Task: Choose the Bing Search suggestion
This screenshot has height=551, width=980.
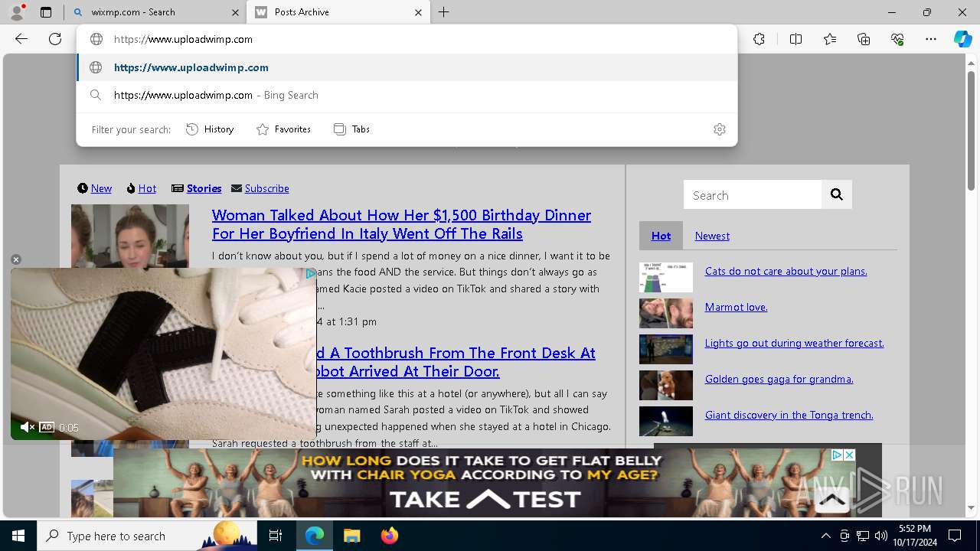Action: (407, 95)
